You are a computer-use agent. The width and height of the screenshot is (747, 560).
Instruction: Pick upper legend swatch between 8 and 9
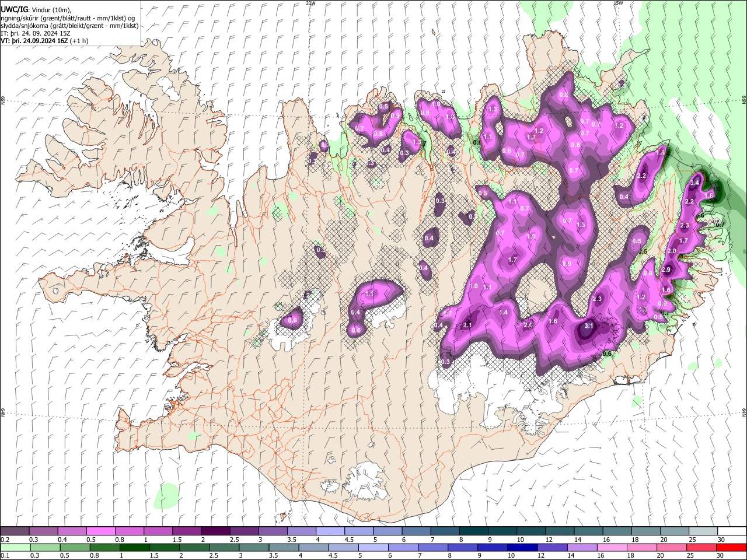473,531
